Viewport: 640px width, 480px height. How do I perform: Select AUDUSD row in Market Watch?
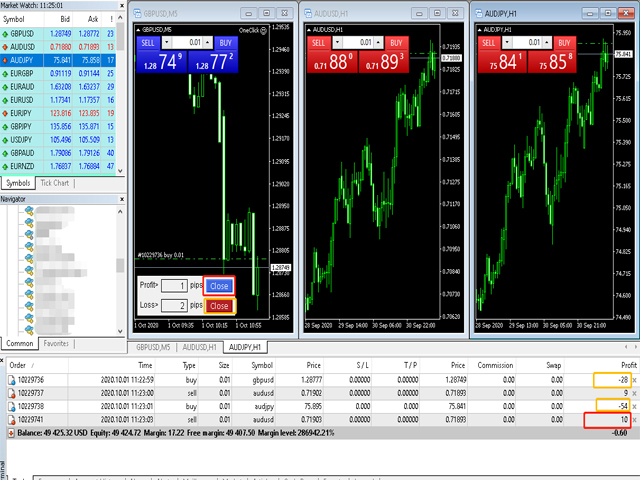pyautogui.click(x=58, y=47)
